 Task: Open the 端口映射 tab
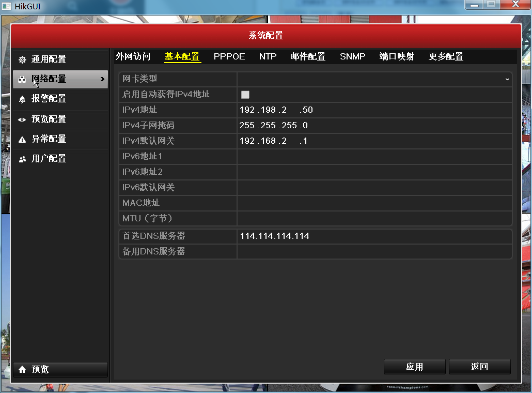pos(397,56)
